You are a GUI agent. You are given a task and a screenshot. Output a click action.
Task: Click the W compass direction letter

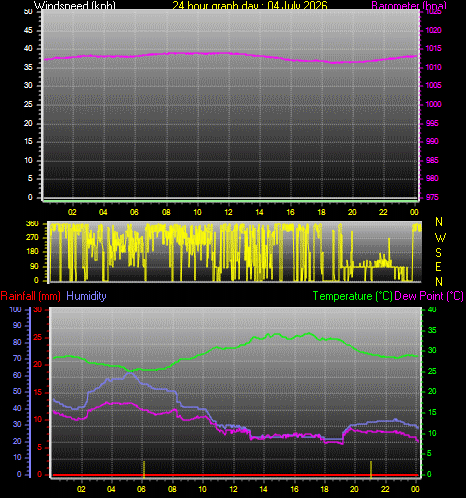coord(440,238)
